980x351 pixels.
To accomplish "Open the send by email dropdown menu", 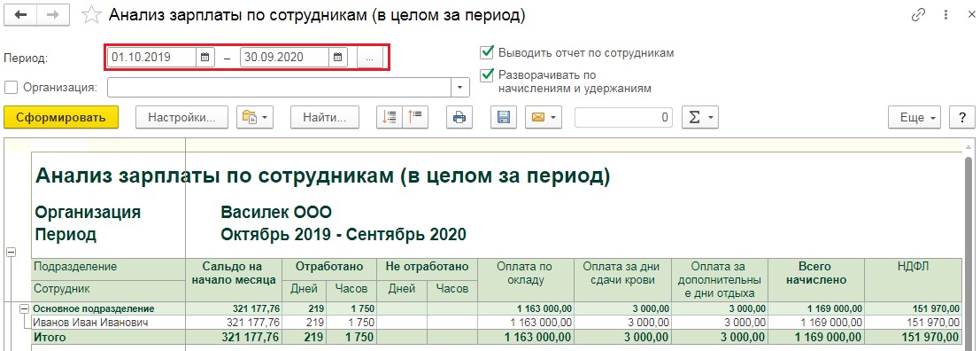I will (x=544, y=117).
